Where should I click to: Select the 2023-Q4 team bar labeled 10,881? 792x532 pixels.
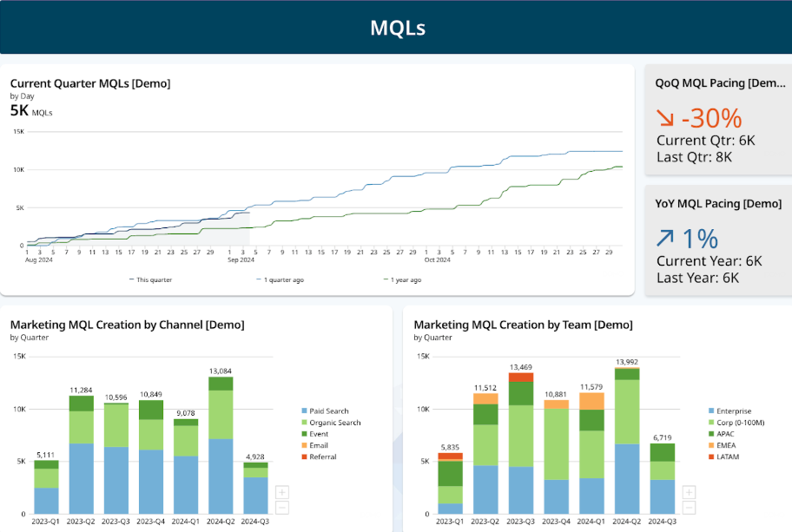[556, 456]
